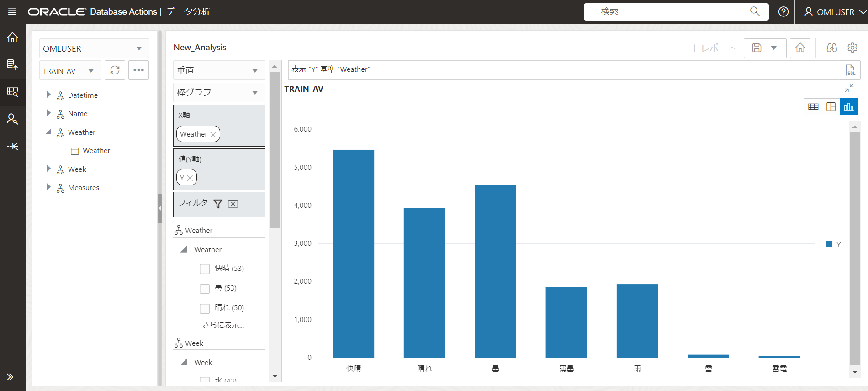Open the hamburger navigation menu
Viewport: 868px width, 391px height.
click(x=12, y=12)
